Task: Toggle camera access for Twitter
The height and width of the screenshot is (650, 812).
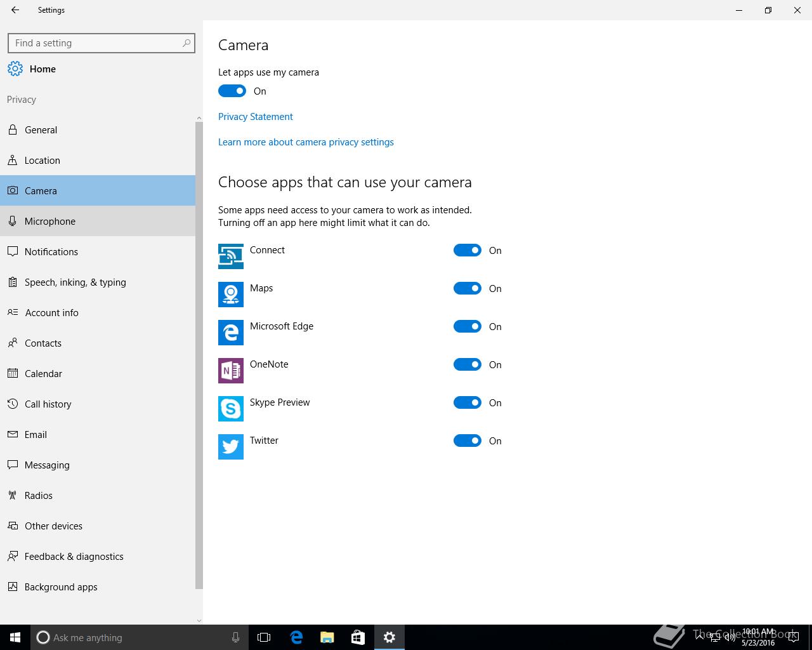Action: coord(468,441)
